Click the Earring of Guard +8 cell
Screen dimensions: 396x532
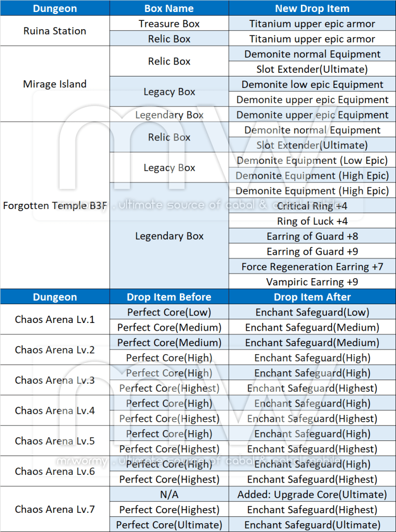(x=312, y=236)
